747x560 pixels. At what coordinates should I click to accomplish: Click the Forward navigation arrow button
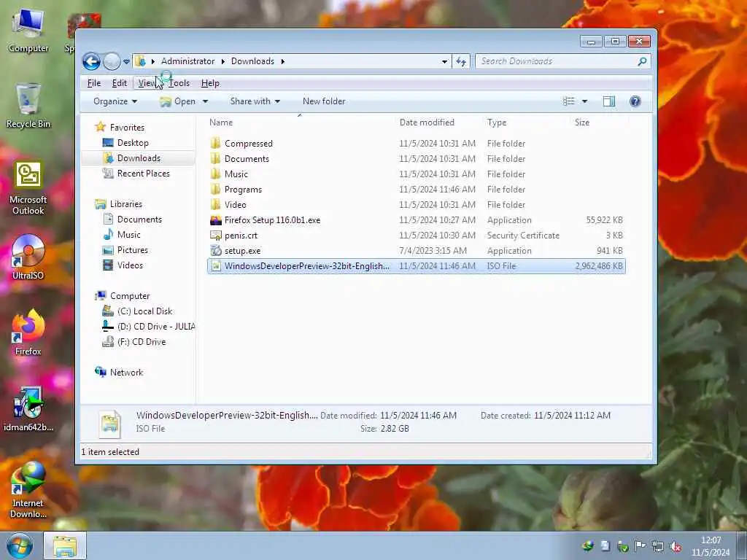[x=112, y=61]
